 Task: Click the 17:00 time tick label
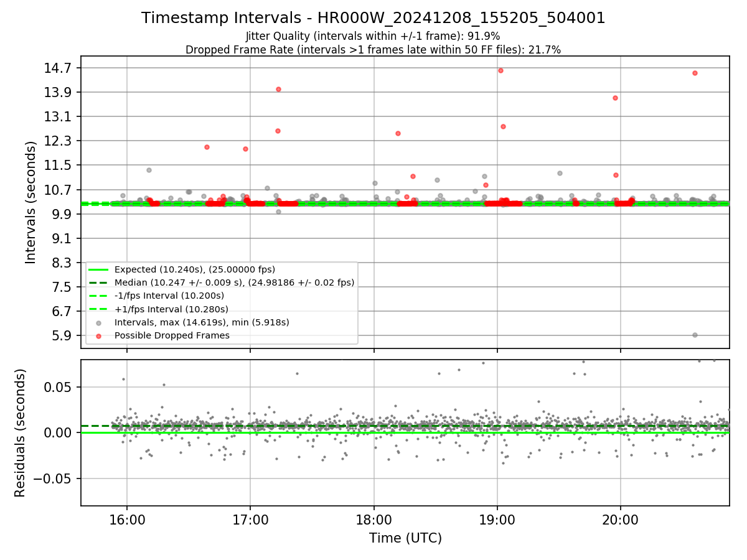pos(250,520)
